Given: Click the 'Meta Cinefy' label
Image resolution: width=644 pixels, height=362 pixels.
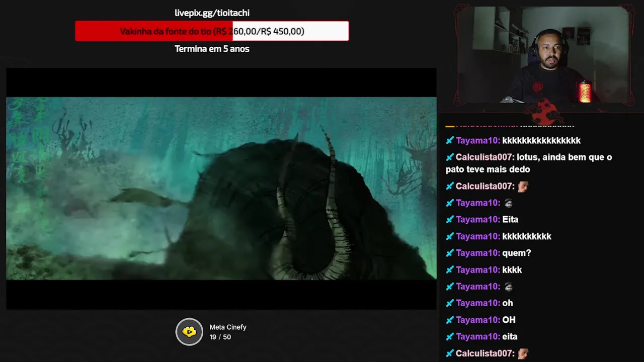Looking at the screenshot, I should [x=228, y=327].
